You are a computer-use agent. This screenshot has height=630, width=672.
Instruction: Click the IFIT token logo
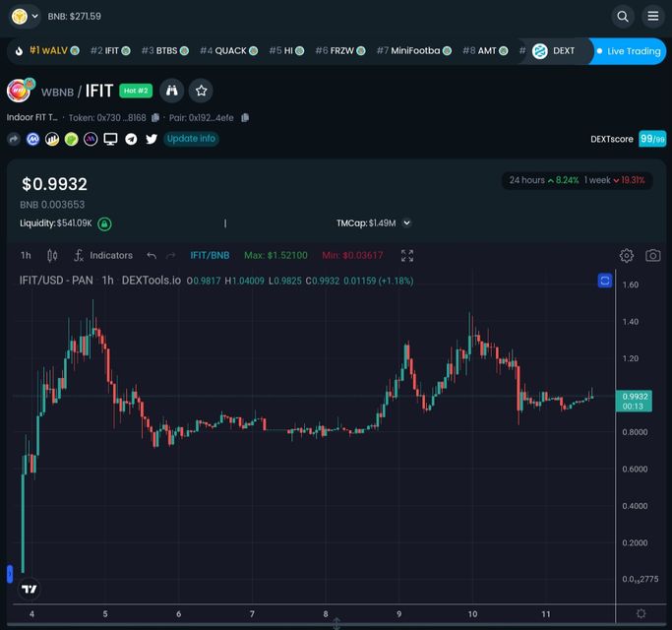point(20,90)
